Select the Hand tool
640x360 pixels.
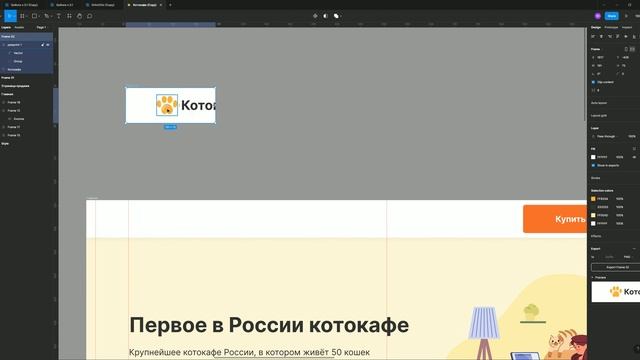click(x=79, y=16)
